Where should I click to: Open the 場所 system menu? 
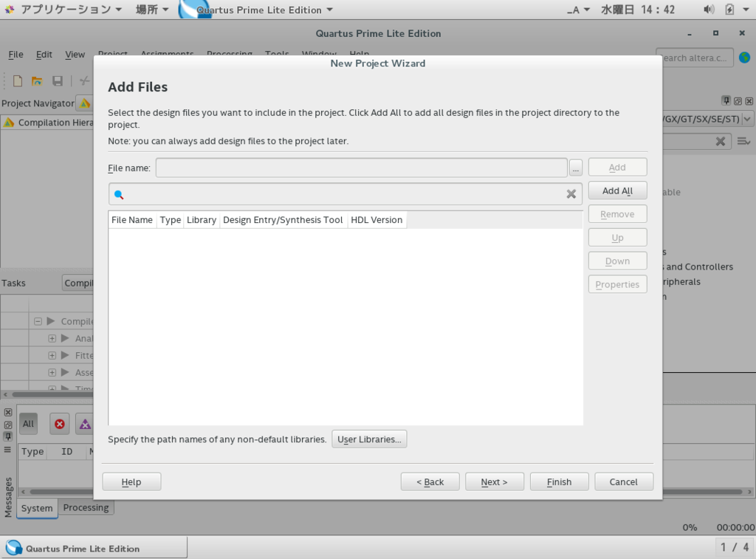pos(152,9)
